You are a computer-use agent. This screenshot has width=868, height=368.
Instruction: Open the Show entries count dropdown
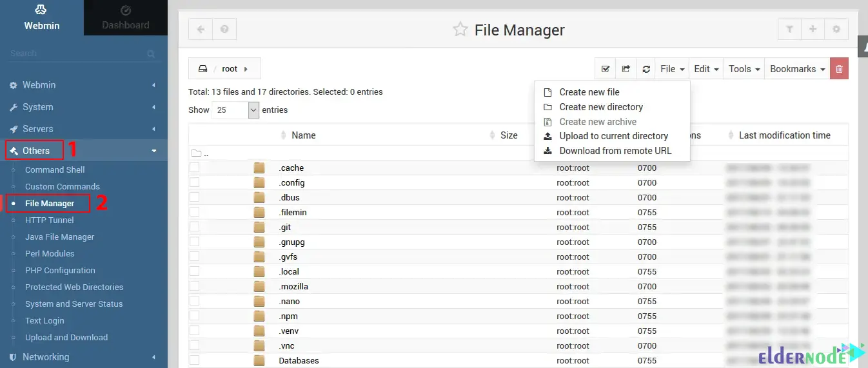pos(235,110)
